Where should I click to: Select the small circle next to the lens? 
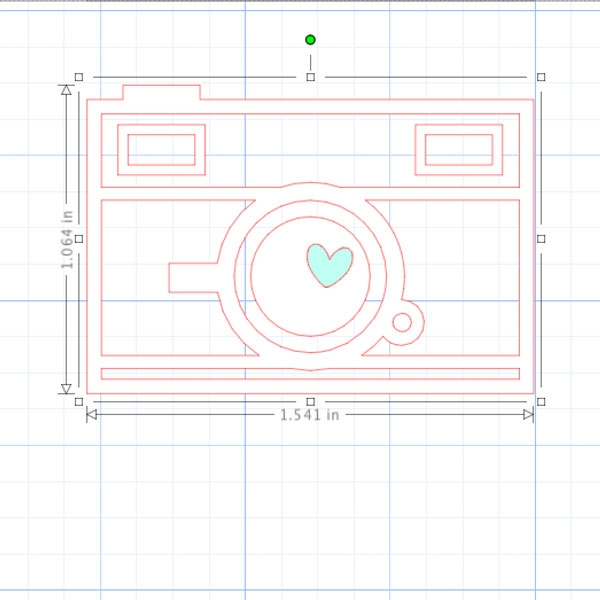[402, 322]
